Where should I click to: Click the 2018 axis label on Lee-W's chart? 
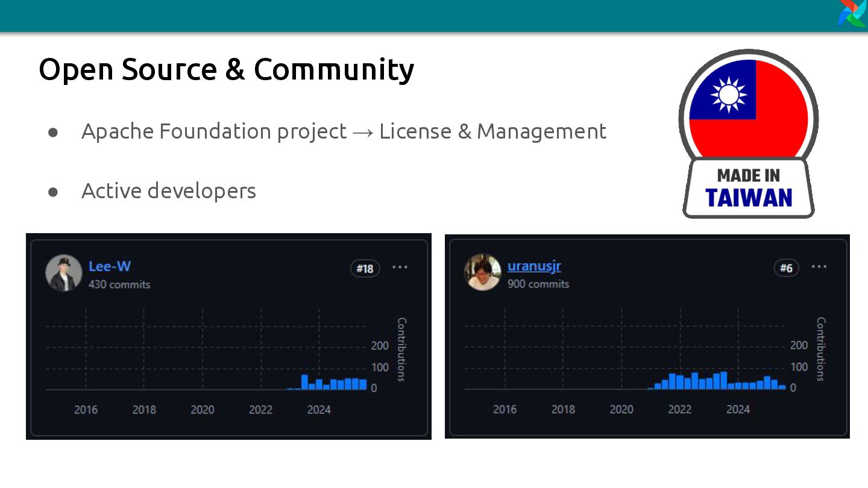[144, 410]
